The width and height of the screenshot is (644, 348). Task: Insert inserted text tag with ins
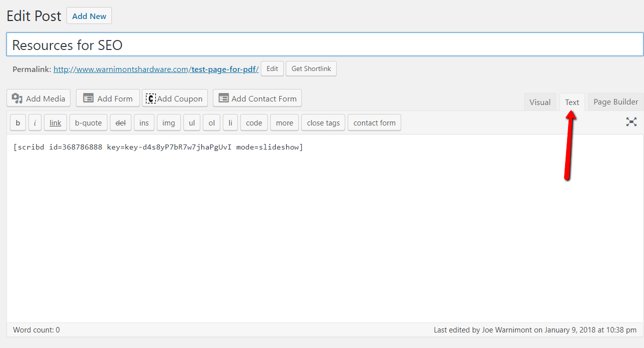pyautogui.click(x=144, y=122)
